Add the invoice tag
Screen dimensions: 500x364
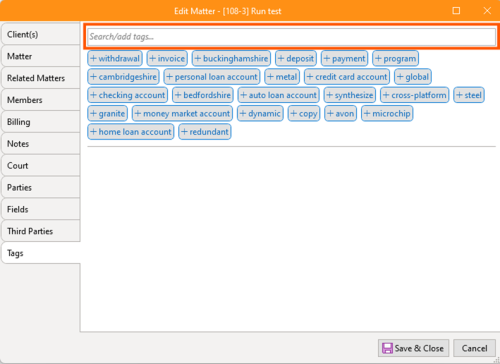(x=167, y=59)
